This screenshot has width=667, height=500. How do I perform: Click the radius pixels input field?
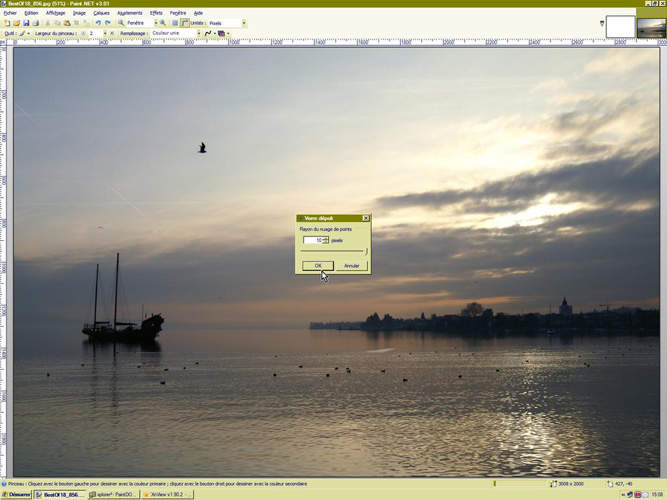pos(312,240)
